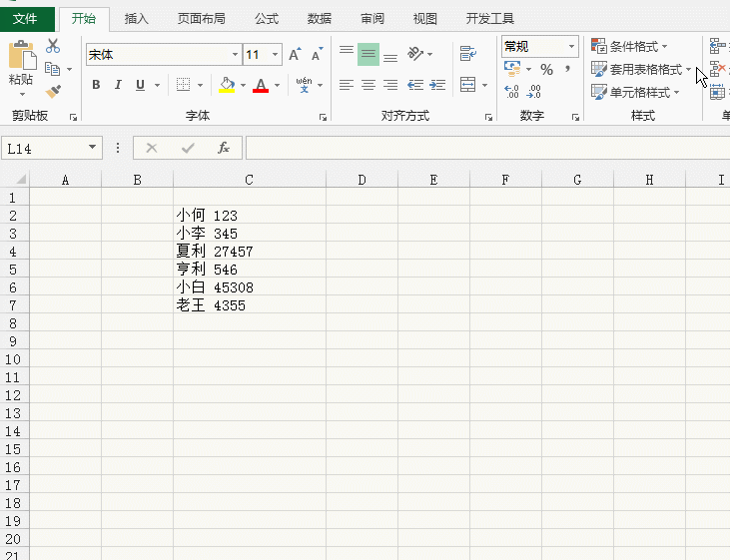Viewport: 730px width, 560px height.
Task: Increase decimal places
Action: point(511,91)
